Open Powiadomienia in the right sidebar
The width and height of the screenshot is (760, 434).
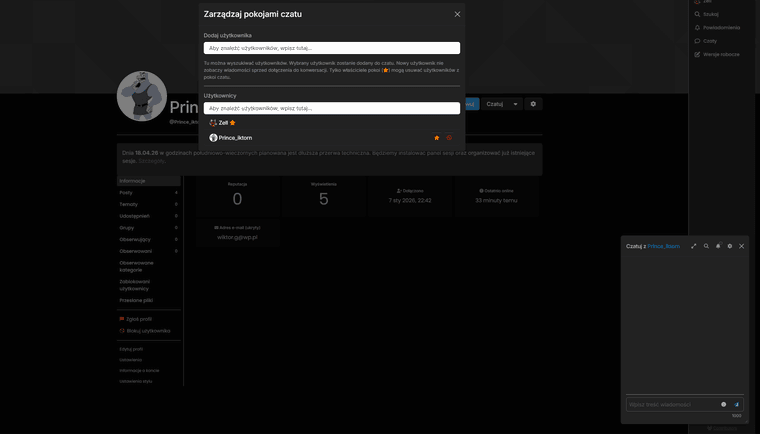coord(720,27)
